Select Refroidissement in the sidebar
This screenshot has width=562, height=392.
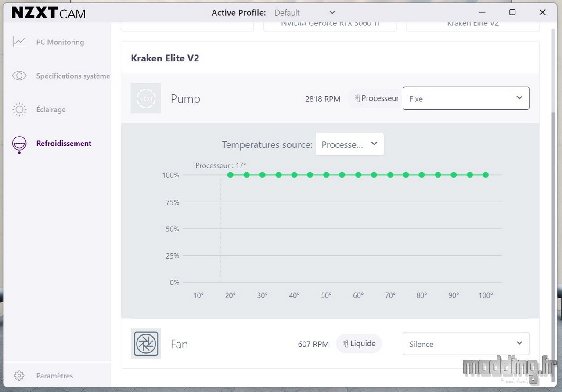coord(64,144)
